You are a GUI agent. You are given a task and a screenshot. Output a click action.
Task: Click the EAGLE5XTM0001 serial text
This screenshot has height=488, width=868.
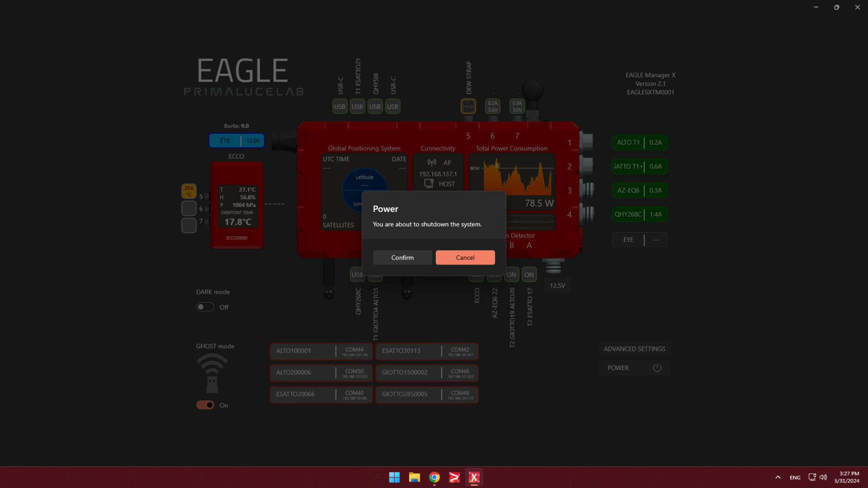(x=650, y=92)
